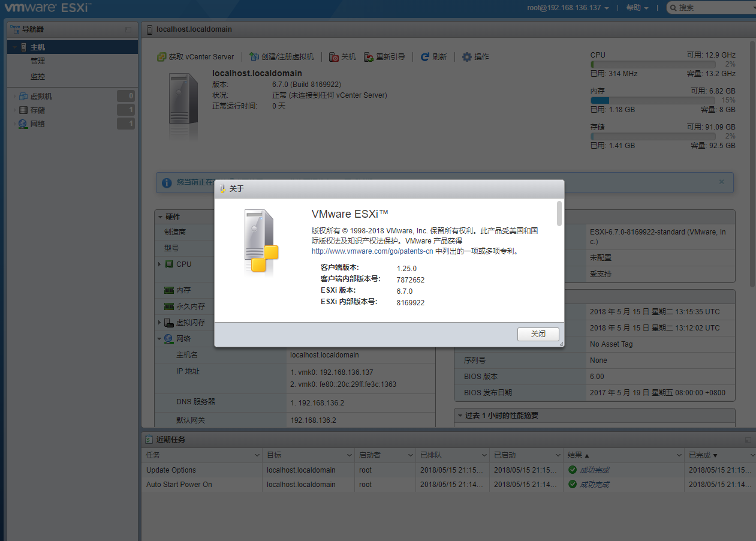Open the root@192.168.136.137 user dropdown

(x=568, y=8)
